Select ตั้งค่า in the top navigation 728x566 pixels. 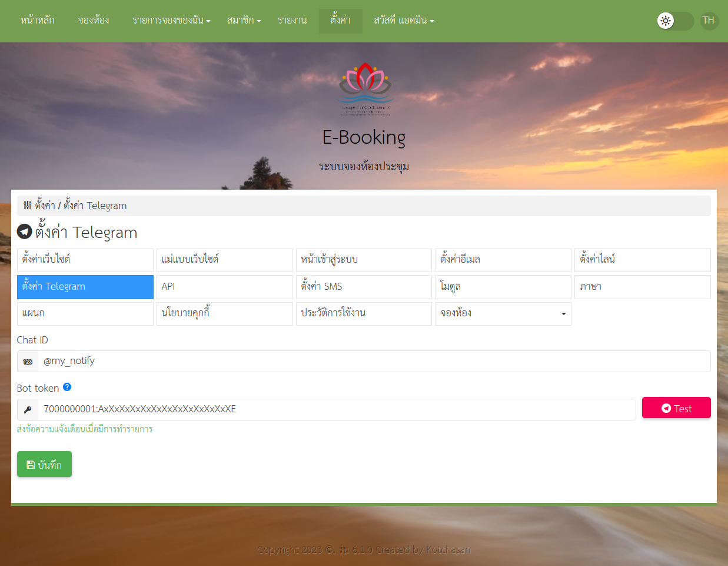341,21
